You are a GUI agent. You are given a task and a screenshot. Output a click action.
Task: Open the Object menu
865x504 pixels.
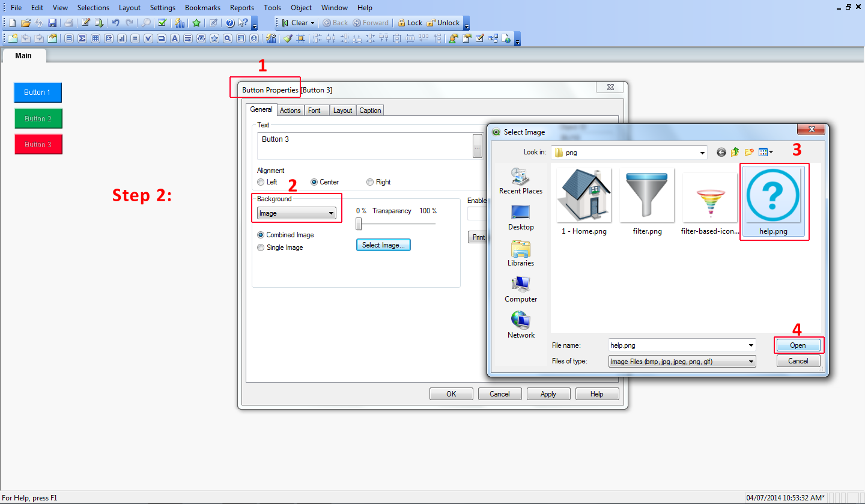pos(301,8)
